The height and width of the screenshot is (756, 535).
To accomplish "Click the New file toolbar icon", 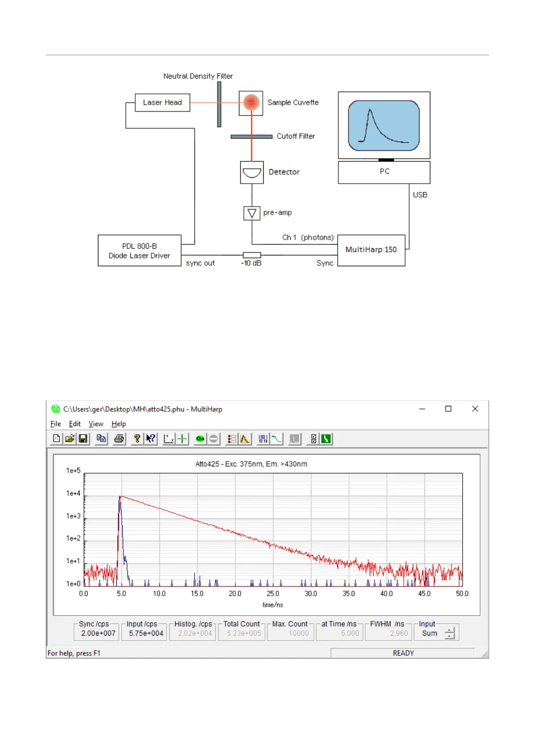I will (57, 439).
